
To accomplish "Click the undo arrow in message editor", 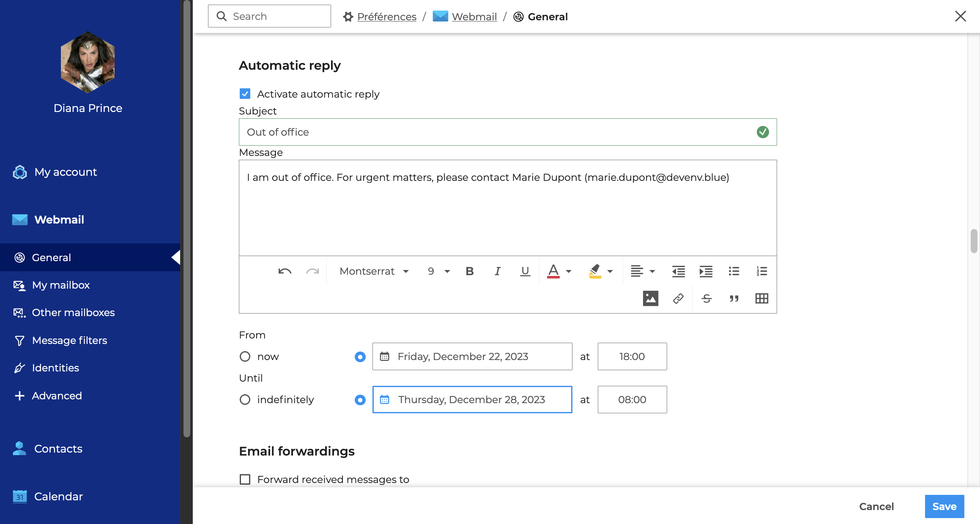I will click(285, 271).
